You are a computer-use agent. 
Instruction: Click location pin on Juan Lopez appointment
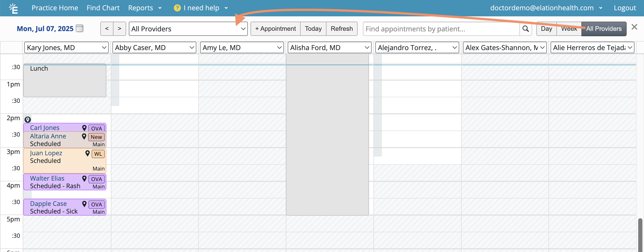87,153
